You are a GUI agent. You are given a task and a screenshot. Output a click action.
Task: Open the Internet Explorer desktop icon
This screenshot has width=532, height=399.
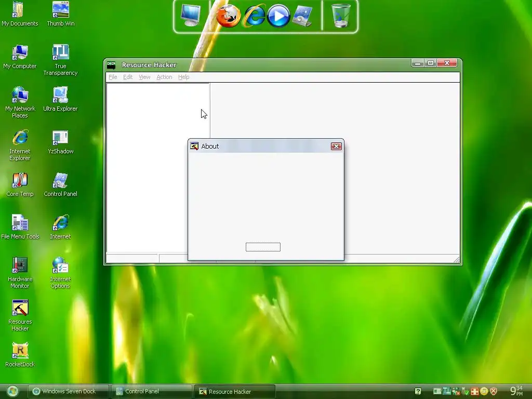(x=20, y=145)
